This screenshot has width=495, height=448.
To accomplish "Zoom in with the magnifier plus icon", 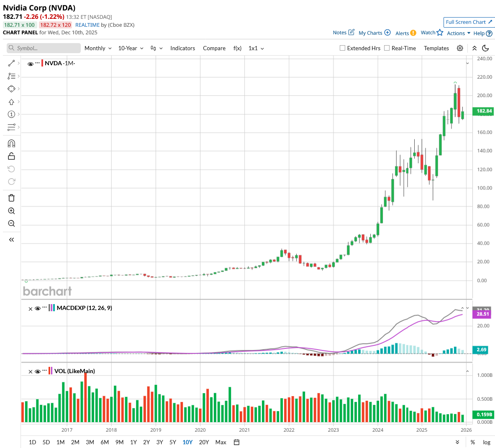I will point(11,211).
